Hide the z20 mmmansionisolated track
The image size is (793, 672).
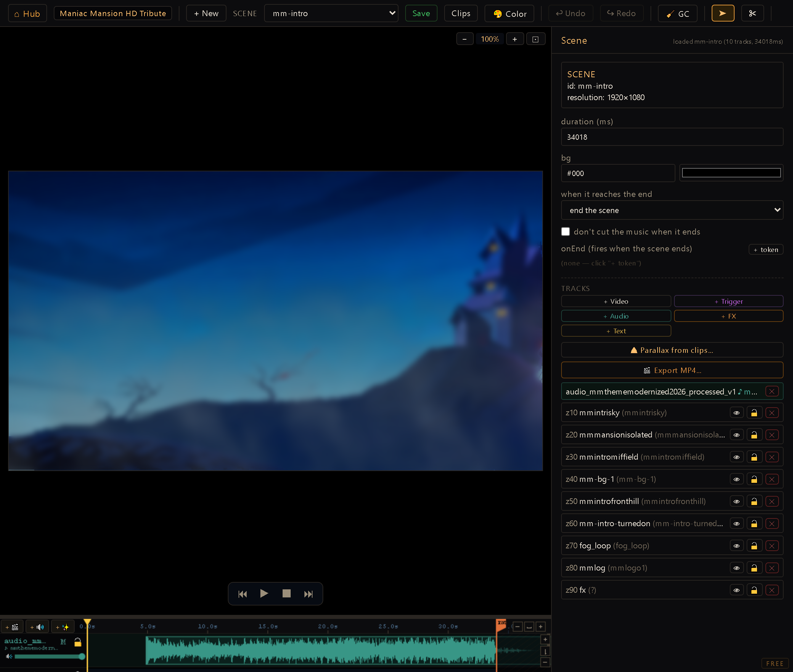coord(737,435)
